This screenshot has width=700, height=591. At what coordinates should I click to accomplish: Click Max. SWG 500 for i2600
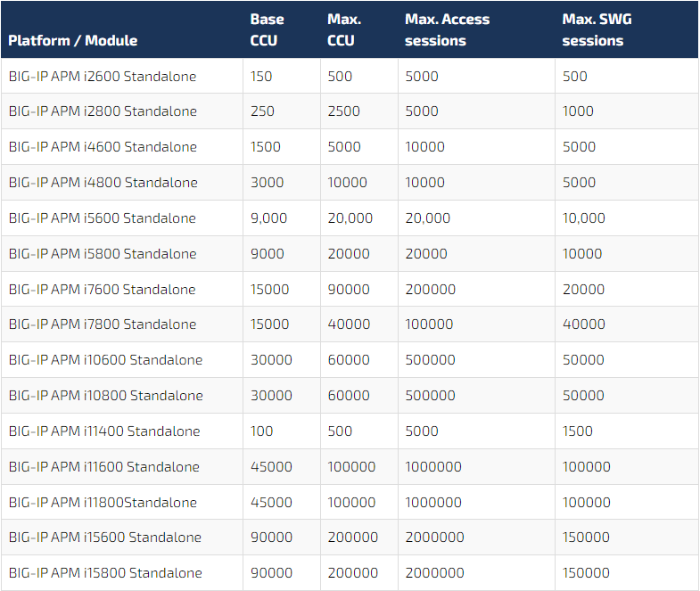(x=575, y=77)
